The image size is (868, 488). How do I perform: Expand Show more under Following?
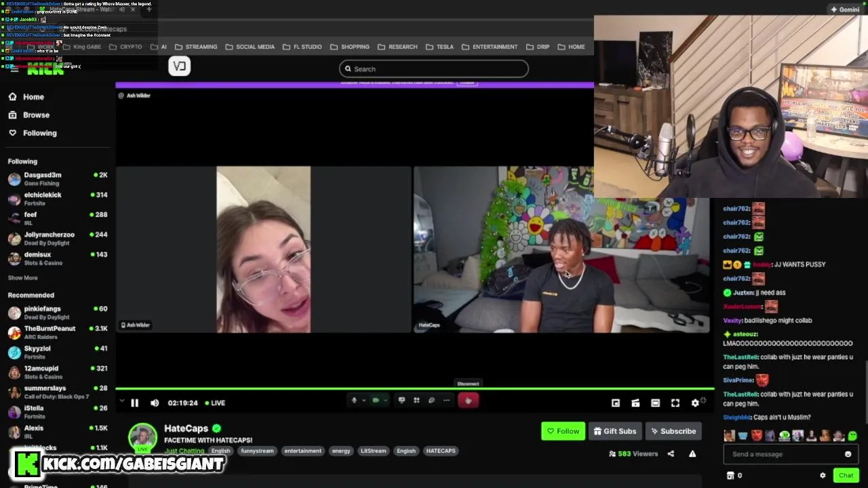pos(22,278)
